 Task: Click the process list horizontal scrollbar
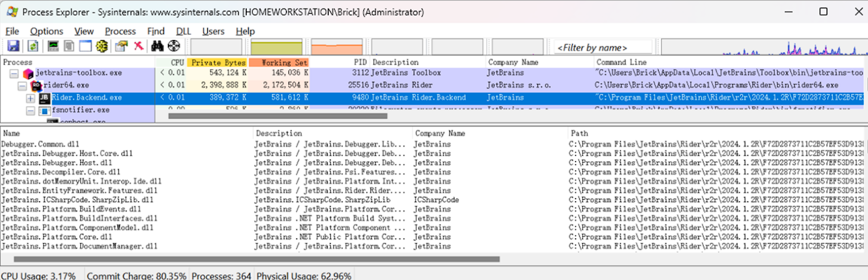pos(278,116)
